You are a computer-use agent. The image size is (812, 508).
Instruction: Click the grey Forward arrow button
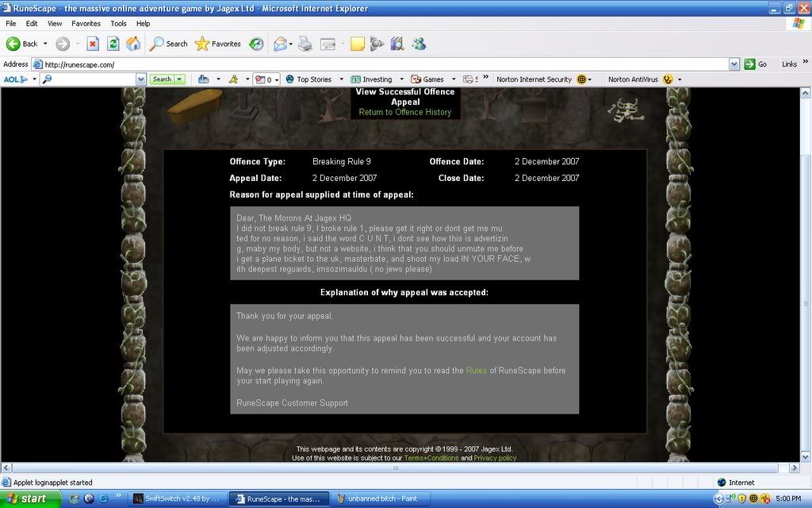63,44
